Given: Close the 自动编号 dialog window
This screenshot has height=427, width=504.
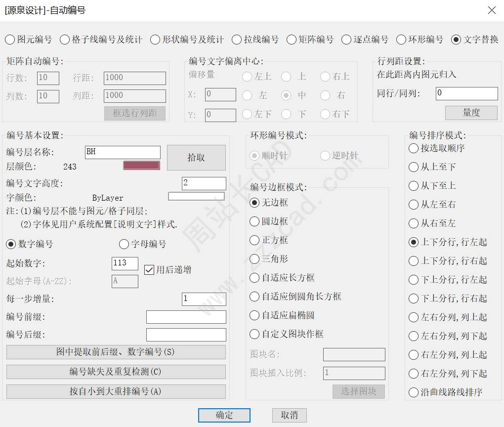Looking at the screenshot, I should 492,10.
